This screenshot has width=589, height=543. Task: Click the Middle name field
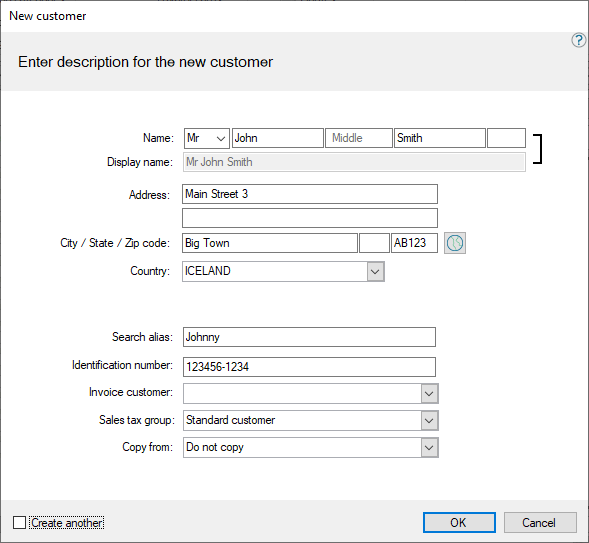359,138
